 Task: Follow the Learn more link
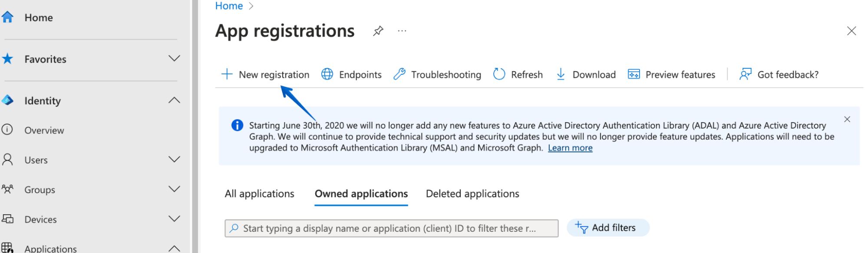(570, 148)
